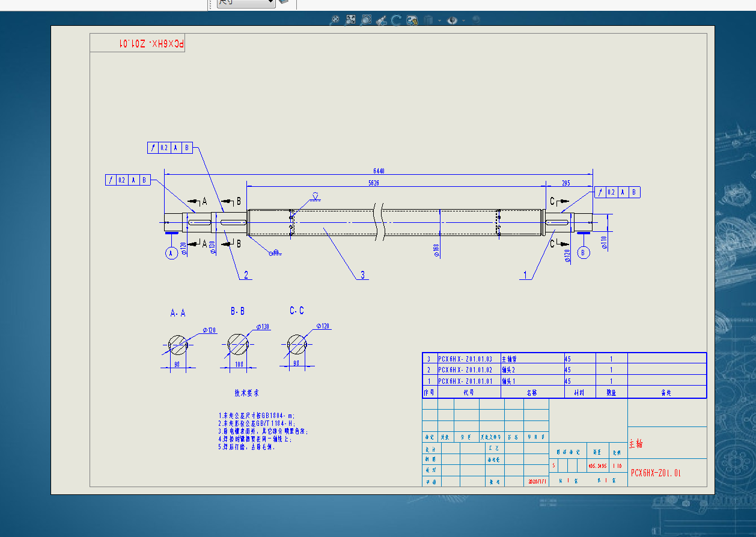Image resolution: width=756 pixels, height=537 pixels.
Task: Select the Zoom to Selection magnifier
Action: coord(366,20)
